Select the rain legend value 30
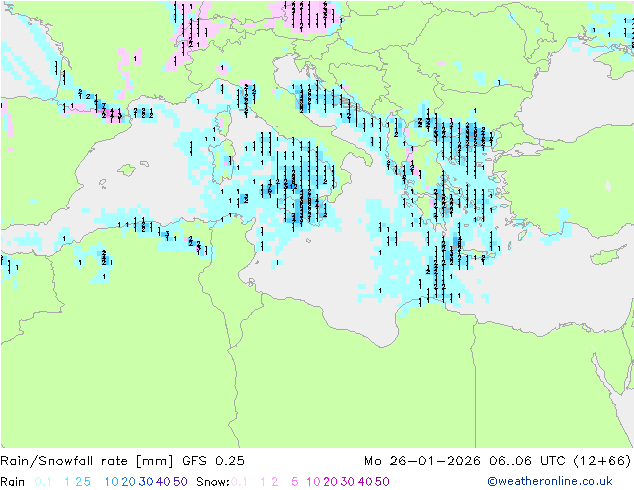 [146, 482]
